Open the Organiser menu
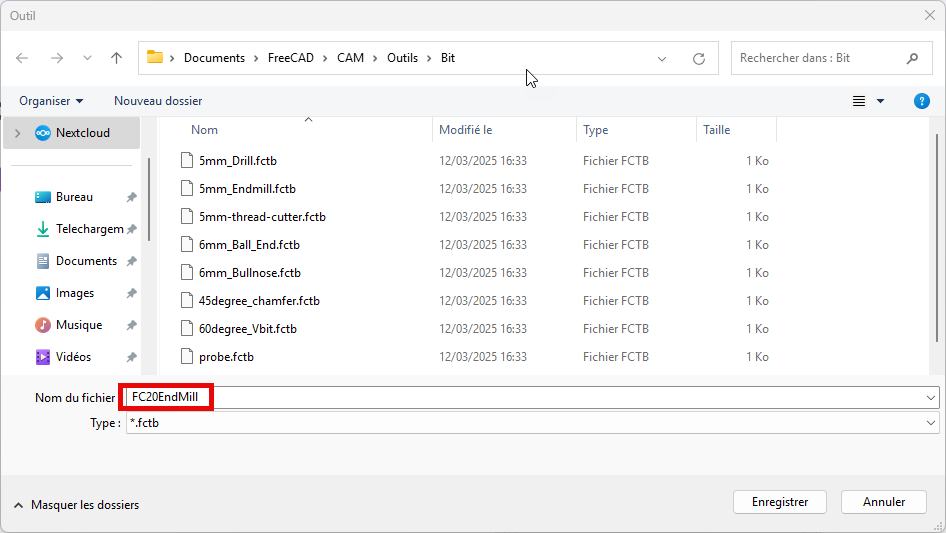Image resolution: width=946 pixels, height=533 pixels. [51, 101]
